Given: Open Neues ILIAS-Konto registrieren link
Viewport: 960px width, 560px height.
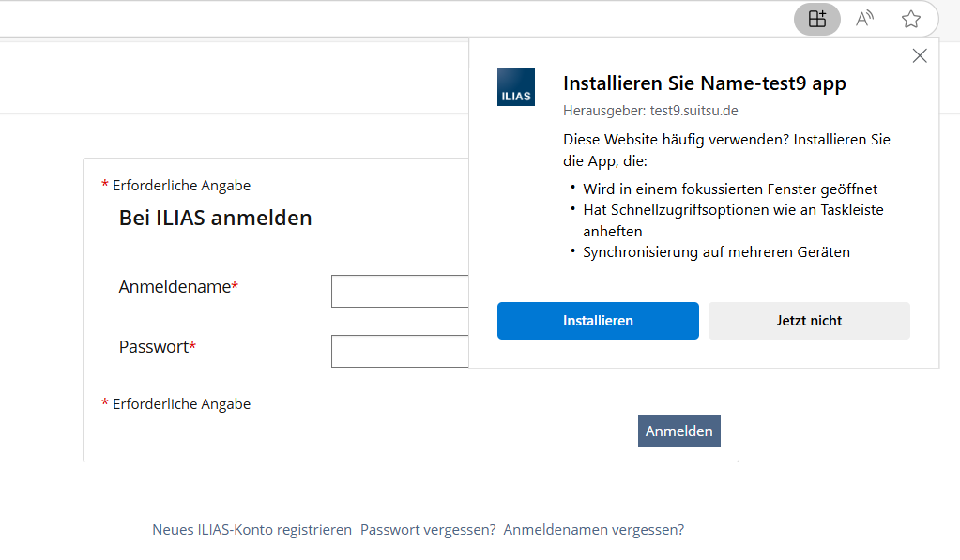Looking at the screenshot, I should (x=251, y=530).
